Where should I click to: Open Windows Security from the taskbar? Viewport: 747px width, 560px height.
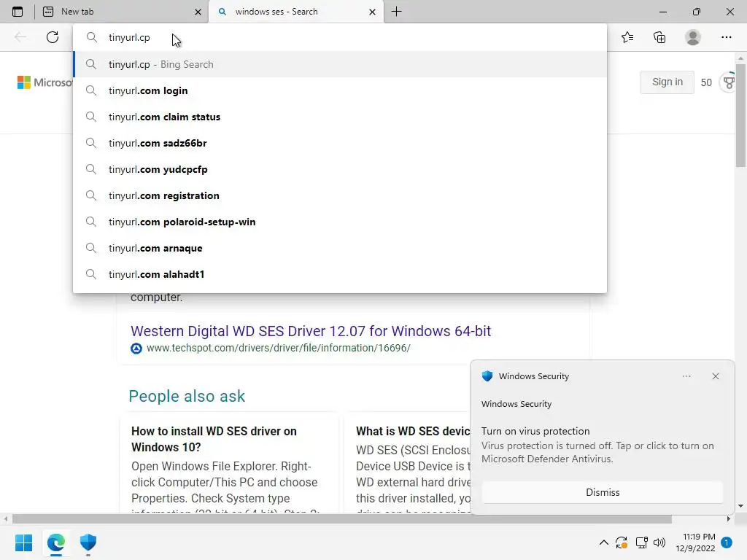[88, 542]
